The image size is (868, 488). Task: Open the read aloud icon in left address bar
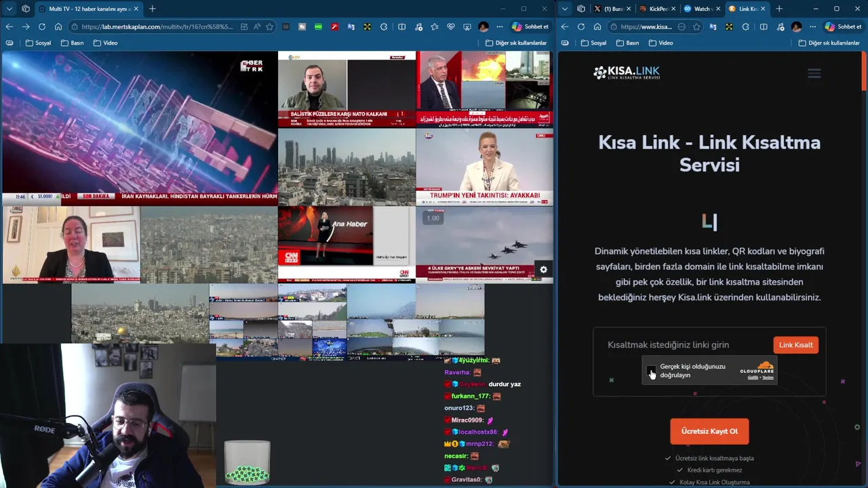pos(257,26)
